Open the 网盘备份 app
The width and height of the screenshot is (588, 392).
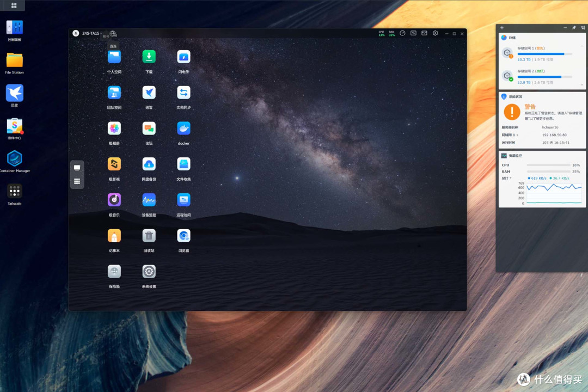(149, 164)
